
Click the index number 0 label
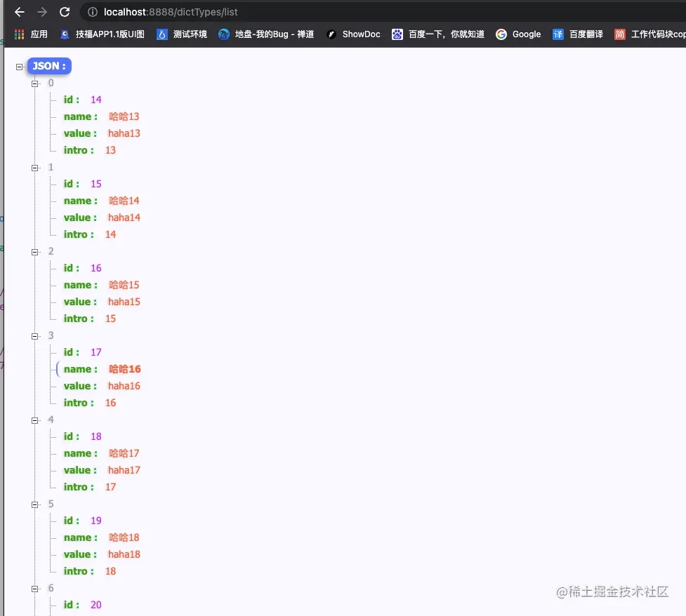51,83
